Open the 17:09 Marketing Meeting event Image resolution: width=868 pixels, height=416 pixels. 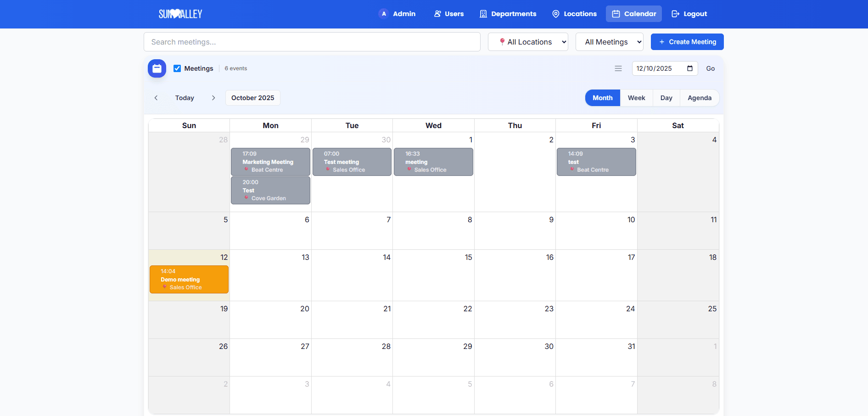click(270, 162)
